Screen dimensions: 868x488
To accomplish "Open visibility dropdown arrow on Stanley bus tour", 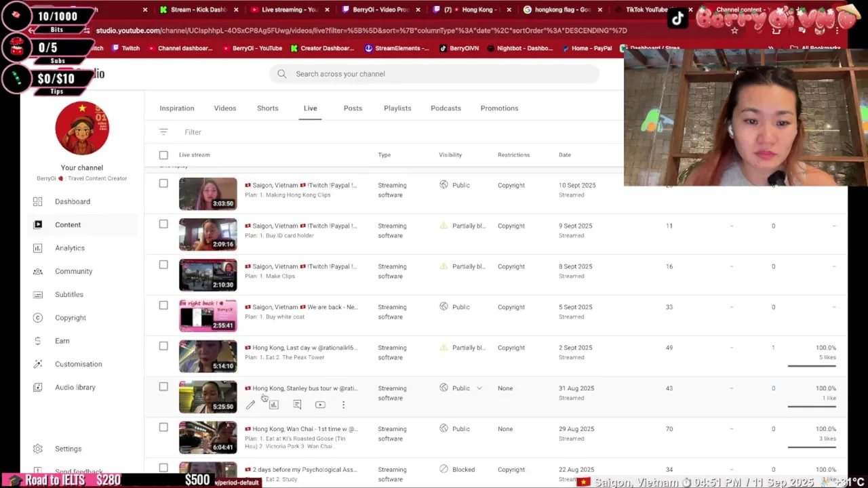I will tap(479, 388).
